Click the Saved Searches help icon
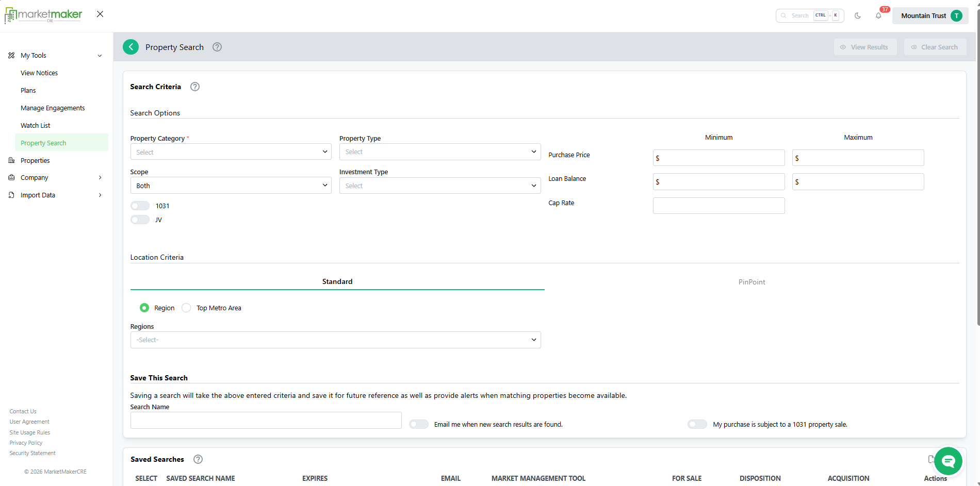Screen dimensions: 980x486 click(198, 459)
